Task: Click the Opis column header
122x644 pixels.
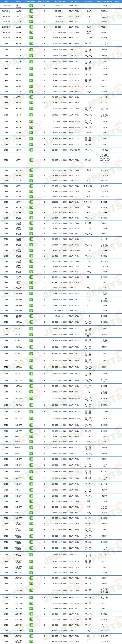Action: 117,2
